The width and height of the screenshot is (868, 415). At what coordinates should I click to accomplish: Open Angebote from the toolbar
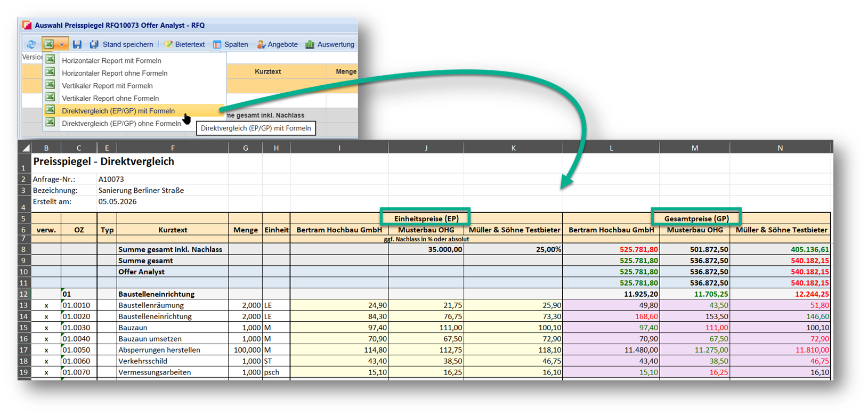[277, 44]
